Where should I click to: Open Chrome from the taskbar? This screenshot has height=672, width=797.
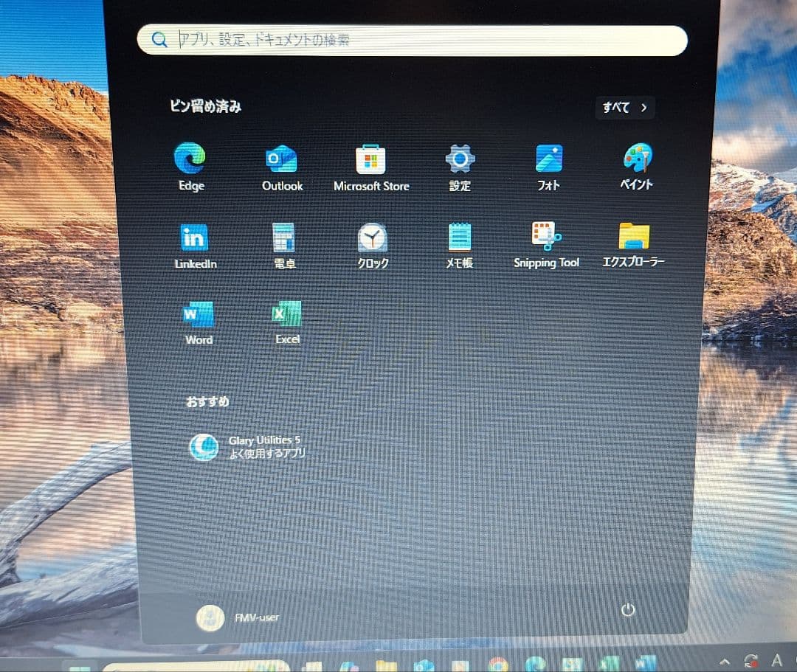497,665
